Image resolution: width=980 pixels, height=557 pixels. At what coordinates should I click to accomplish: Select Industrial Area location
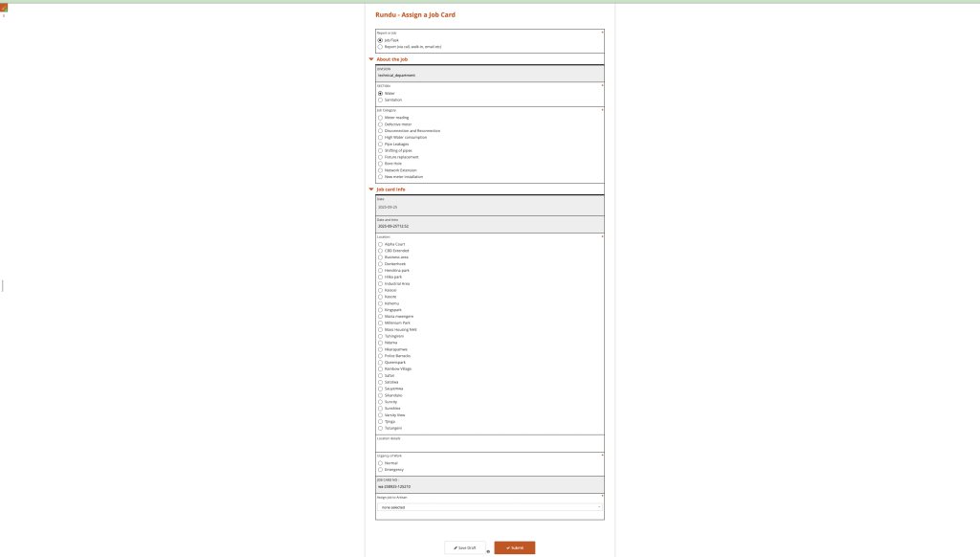(x=380, y=283)
